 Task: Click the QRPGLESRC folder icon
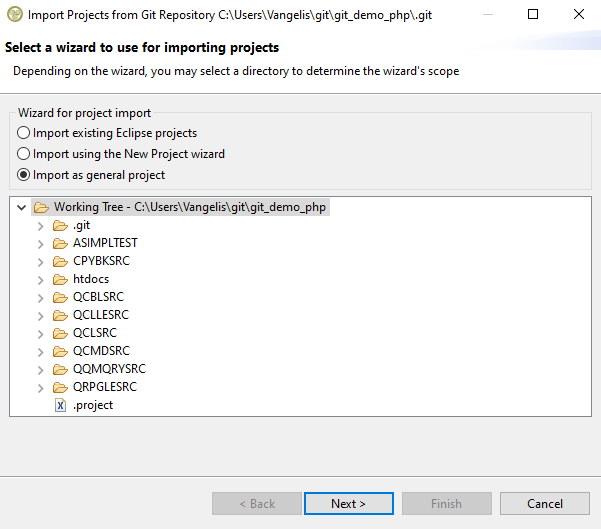[x=60, y=387]
